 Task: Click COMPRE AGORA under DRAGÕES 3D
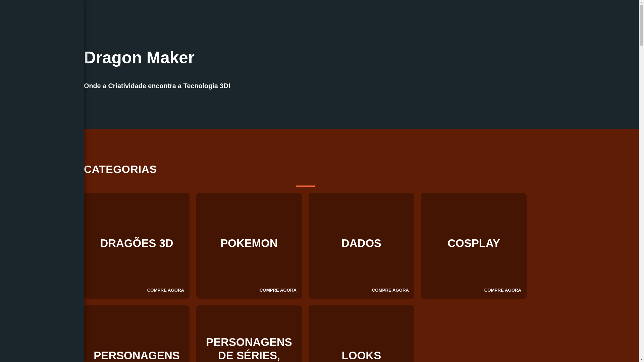click(x=166, y=290)
